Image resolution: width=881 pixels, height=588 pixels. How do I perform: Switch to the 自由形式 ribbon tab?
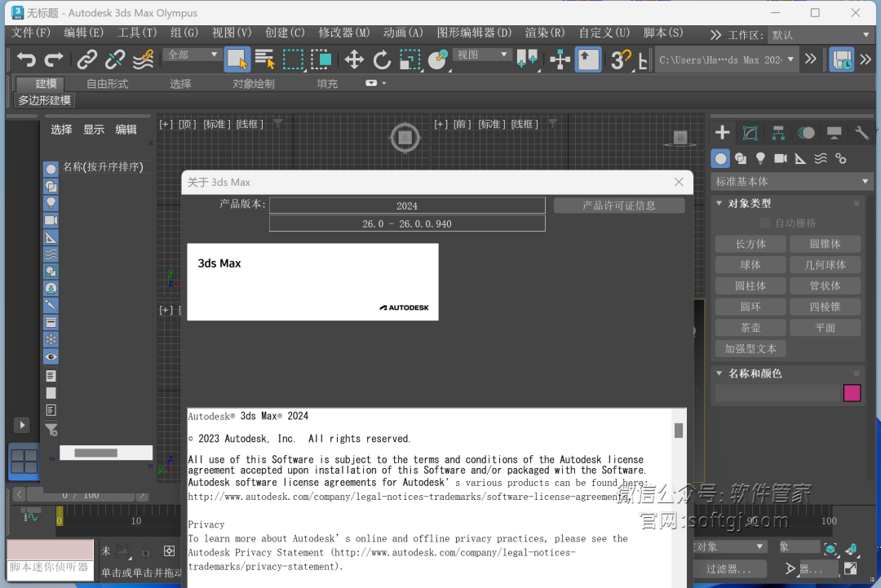pos(108,84)
